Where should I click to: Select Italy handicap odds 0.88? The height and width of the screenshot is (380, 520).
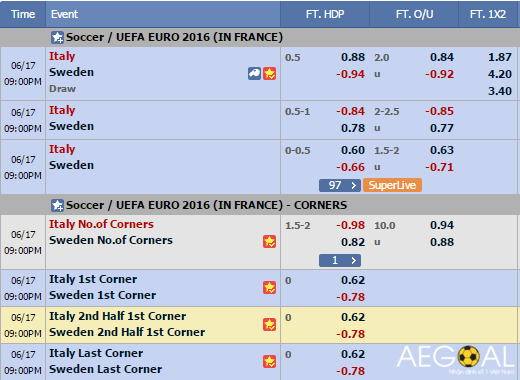[x=353, y=57]
